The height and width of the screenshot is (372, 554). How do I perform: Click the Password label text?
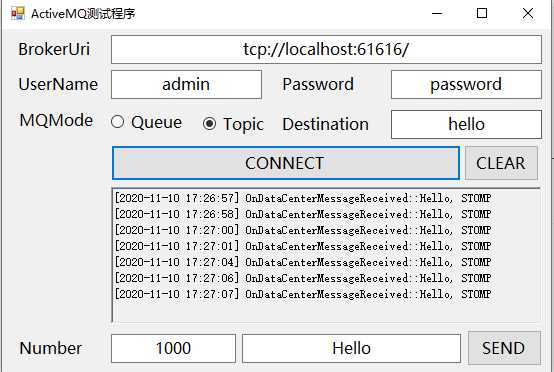point(318,84)
